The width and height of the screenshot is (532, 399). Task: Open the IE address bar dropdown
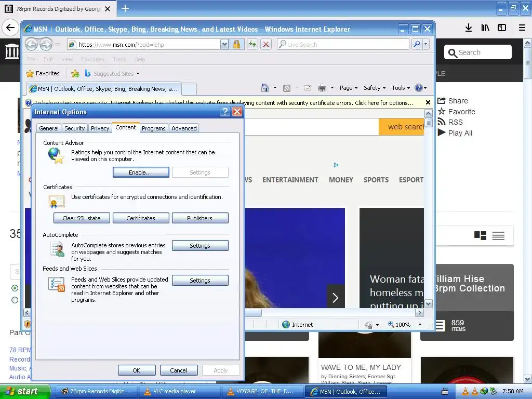point(224,44)
